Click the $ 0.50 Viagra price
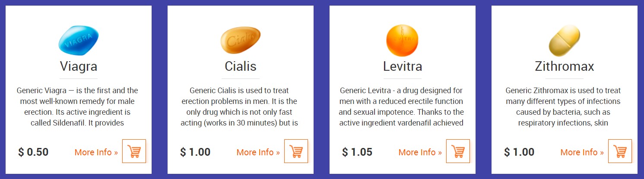 [33, 152]
